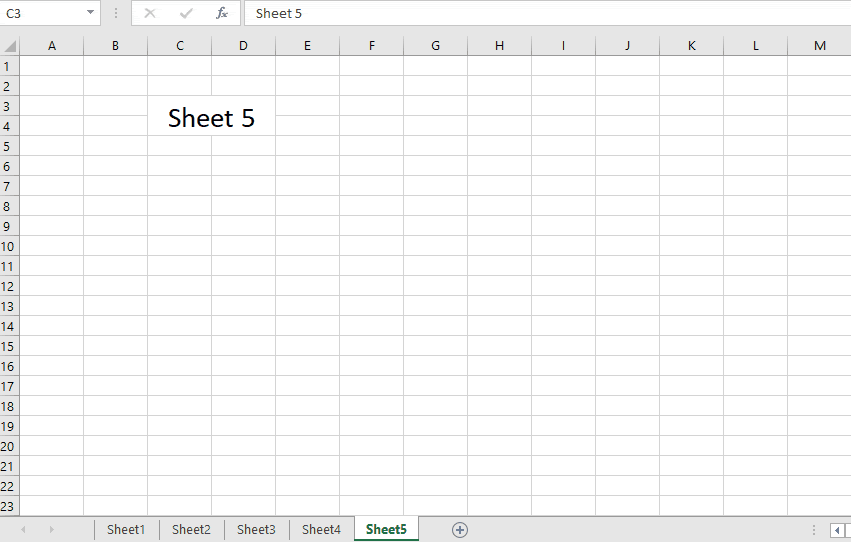
Task: Open the Sheet3 tab
Action: click(256, 530)
